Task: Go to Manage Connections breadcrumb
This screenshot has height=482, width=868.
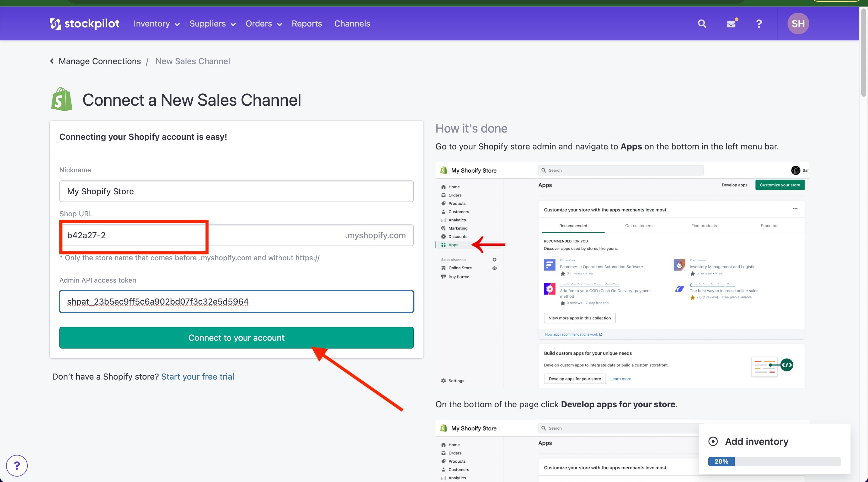Action: [100, 61]
